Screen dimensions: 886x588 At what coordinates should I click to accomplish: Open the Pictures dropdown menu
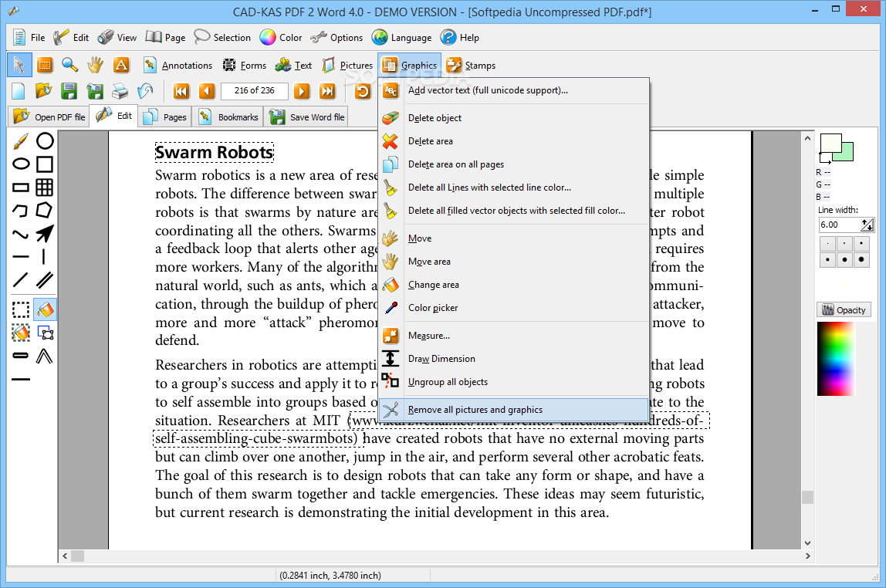347,66
